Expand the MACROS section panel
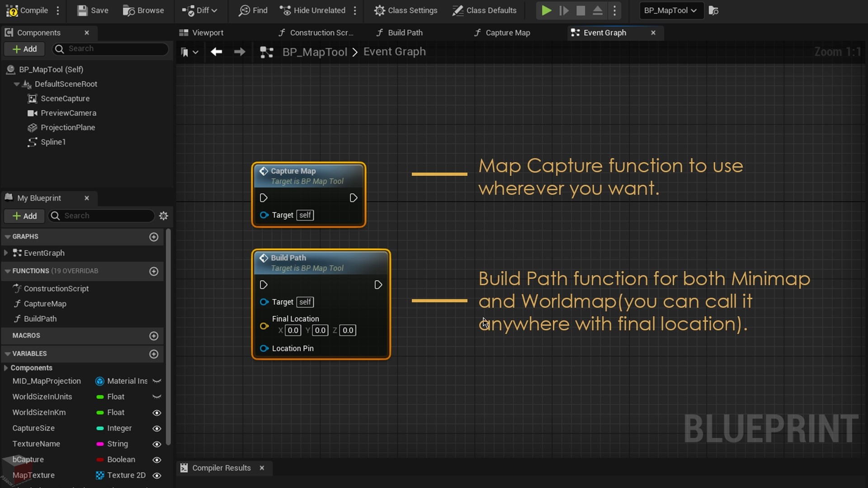This screenshot has height=488, width=868. [x=26, y=335]
